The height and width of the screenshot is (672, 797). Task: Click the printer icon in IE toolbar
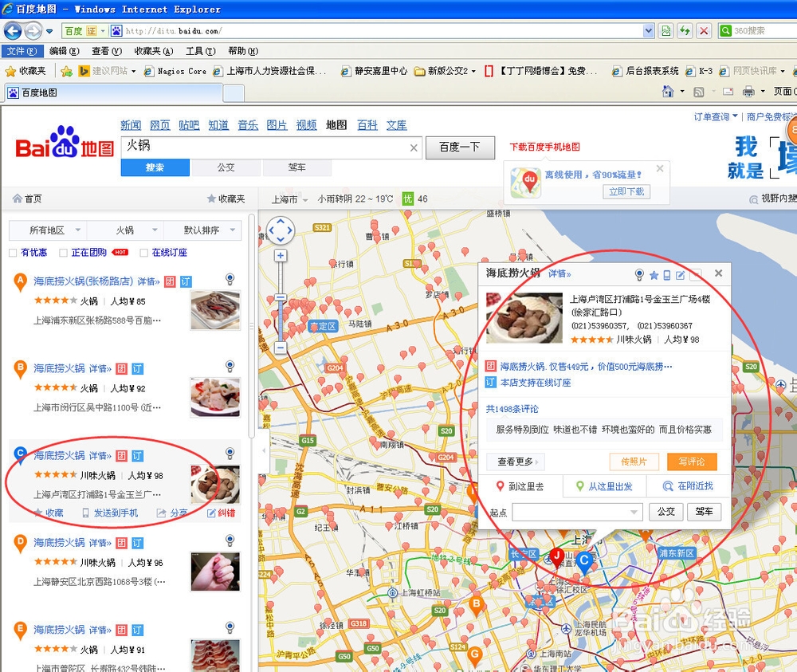[748, 92]
